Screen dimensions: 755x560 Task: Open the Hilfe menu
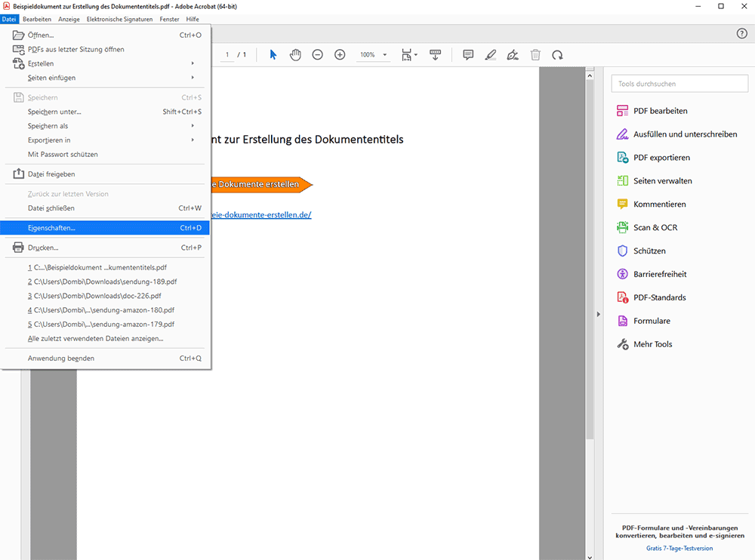pos(193,20)
